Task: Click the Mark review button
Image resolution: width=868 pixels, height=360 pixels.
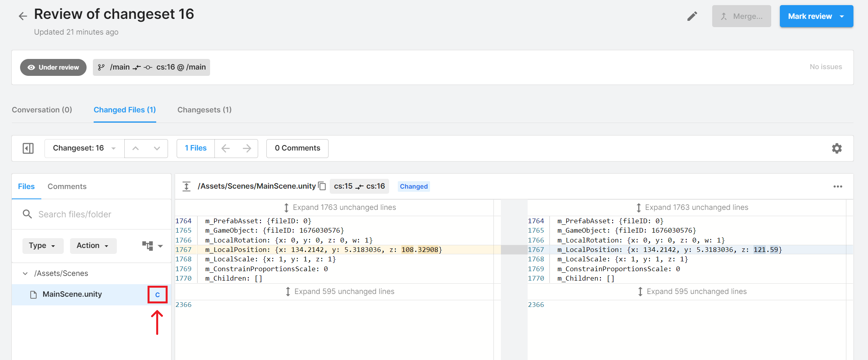Action: pyautogui.click(x=810, y=16)
